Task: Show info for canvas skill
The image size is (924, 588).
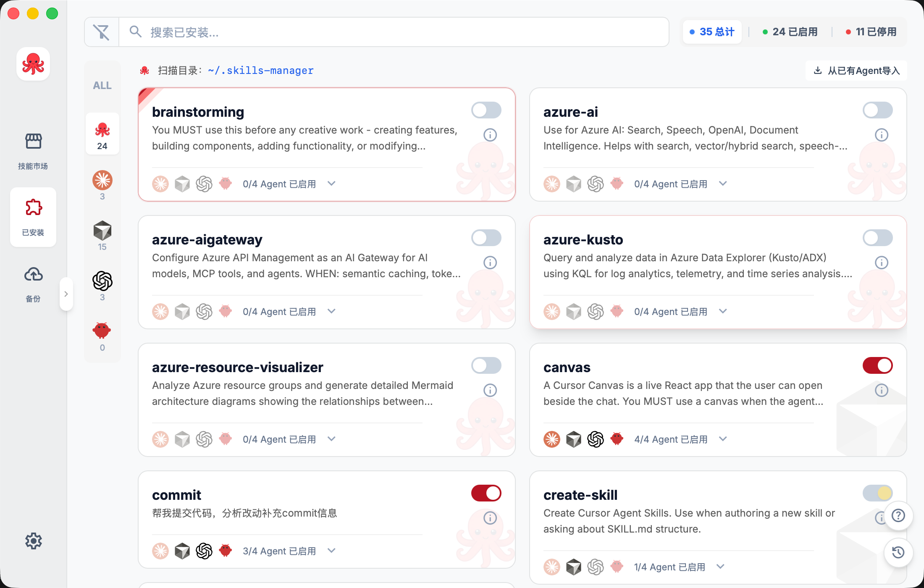Action: tap(882, 390)
